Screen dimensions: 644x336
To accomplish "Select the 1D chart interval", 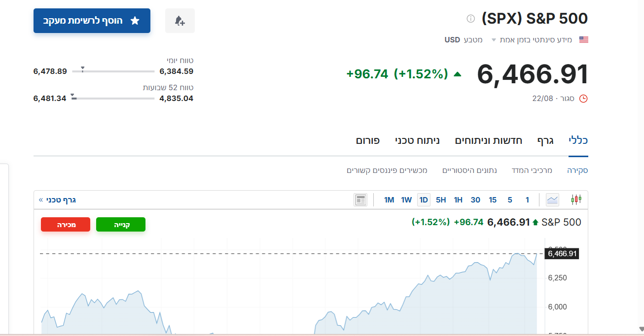I will 424,200.
